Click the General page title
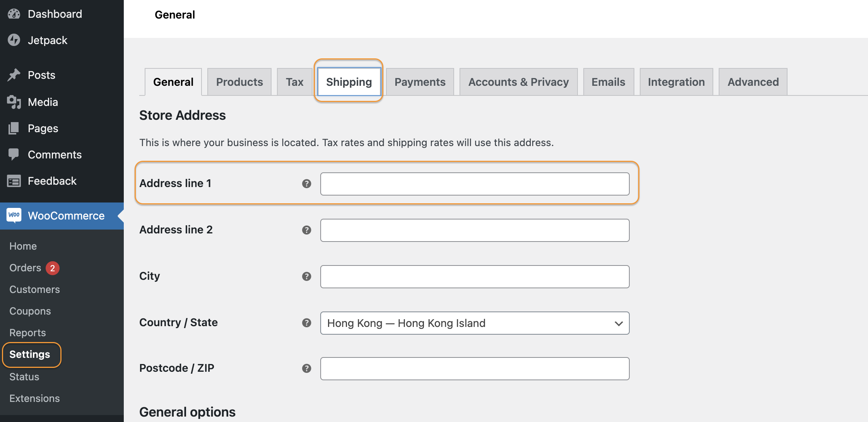Image resolution: width=868 pixels, height=422 pixels. [x=175, y=15]
